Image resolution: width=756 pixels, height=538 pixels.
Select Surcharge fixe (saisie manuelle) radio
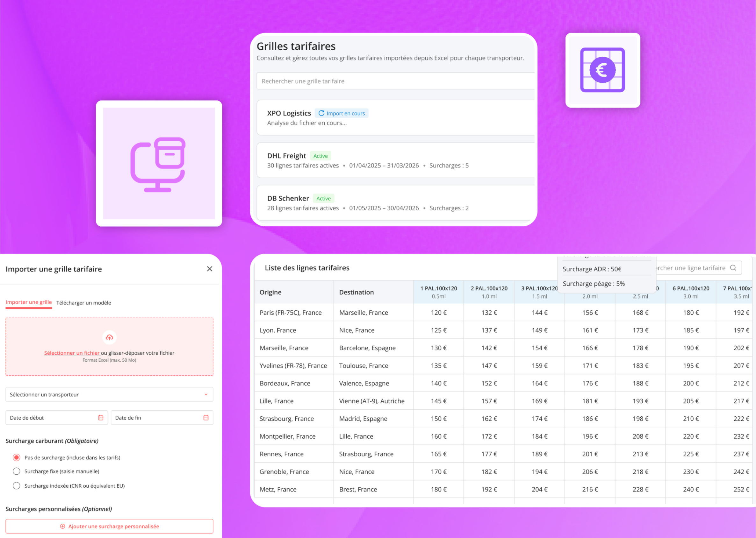[x=16, y=471]
